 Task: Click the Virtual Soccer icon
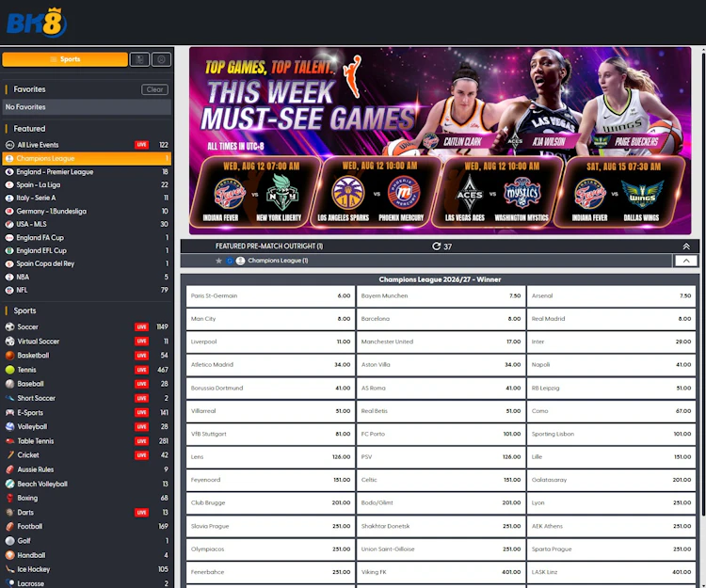(10, 341)
